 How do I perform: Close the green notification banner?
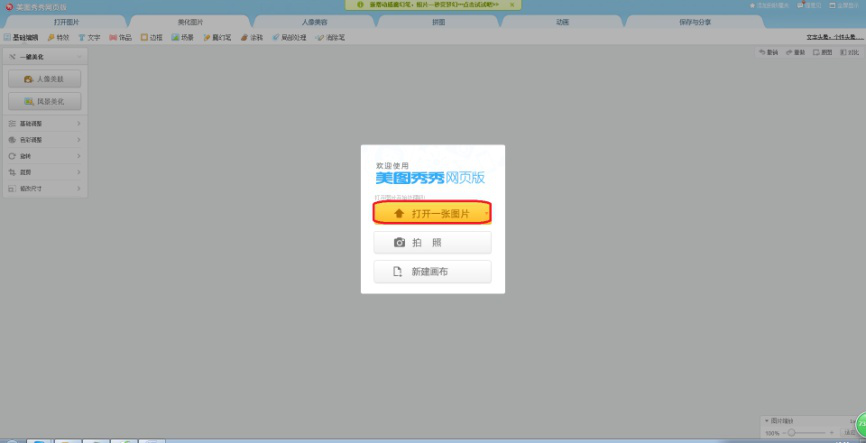click(x=510, y=5)
